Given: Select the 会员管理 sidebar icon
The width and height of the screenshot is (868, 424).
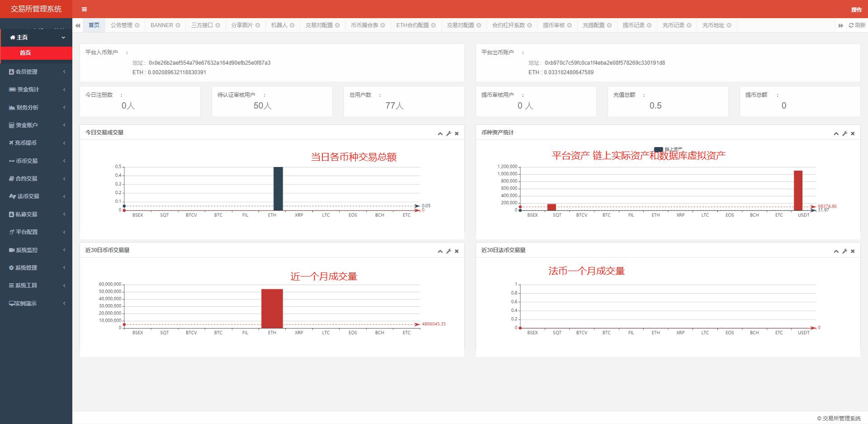Looking at the screenshot, I should [11, 71].
